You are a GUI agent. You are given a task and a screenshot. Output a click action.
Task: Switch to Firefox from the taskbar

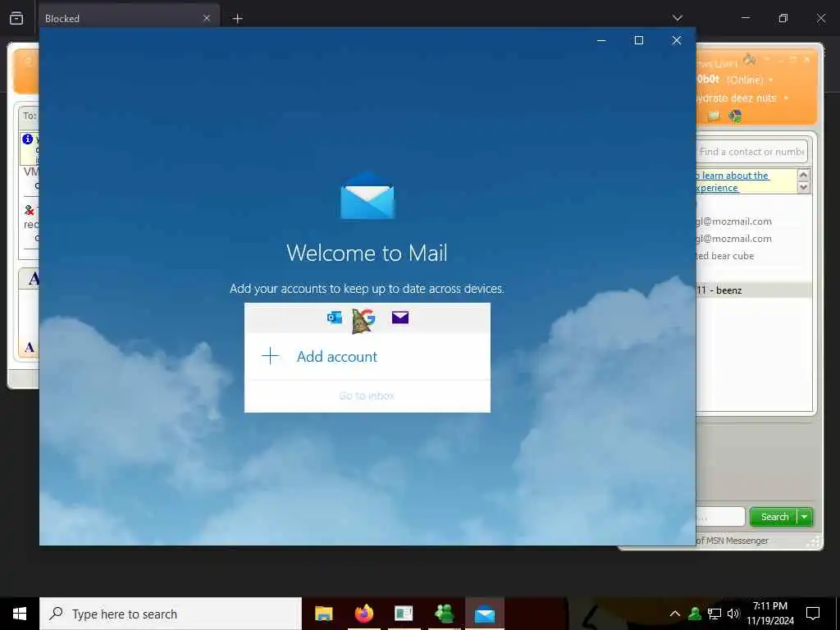pos(363,614)
